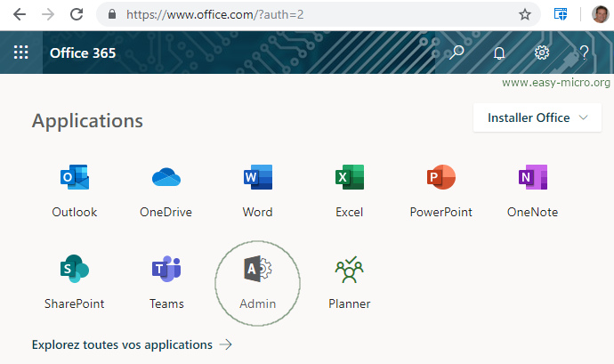Image resolution: width=614 pixels, height=364 pixels.
Task: Go back using the browser back arrow
Action: [20, 14]
